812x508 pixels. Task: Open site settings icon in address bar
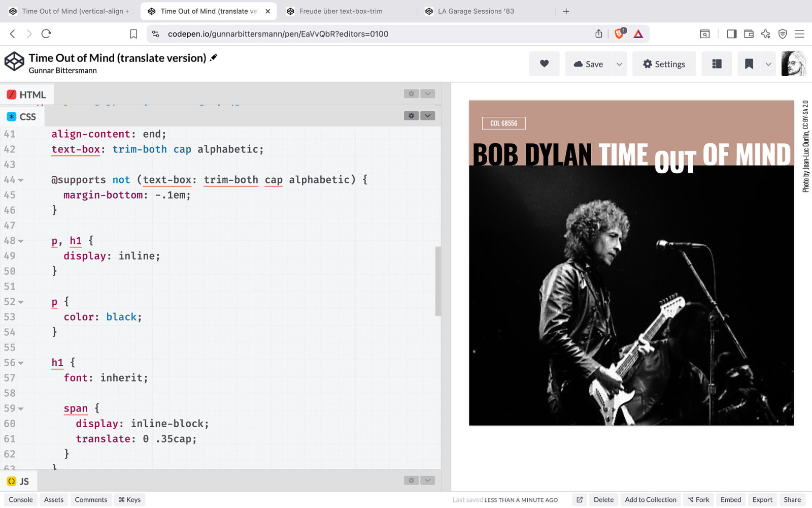(156, 34)
